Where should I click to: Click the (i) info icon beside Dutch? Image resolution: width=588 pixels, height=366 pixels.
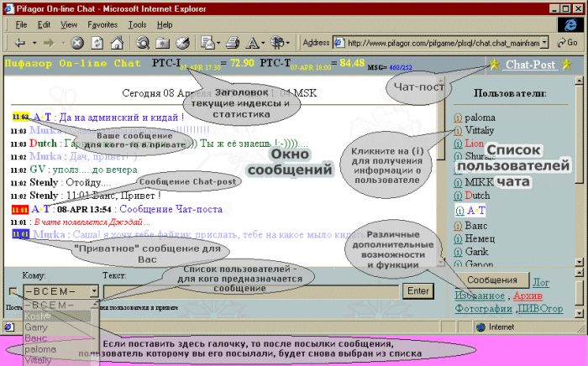coord(458,196)
